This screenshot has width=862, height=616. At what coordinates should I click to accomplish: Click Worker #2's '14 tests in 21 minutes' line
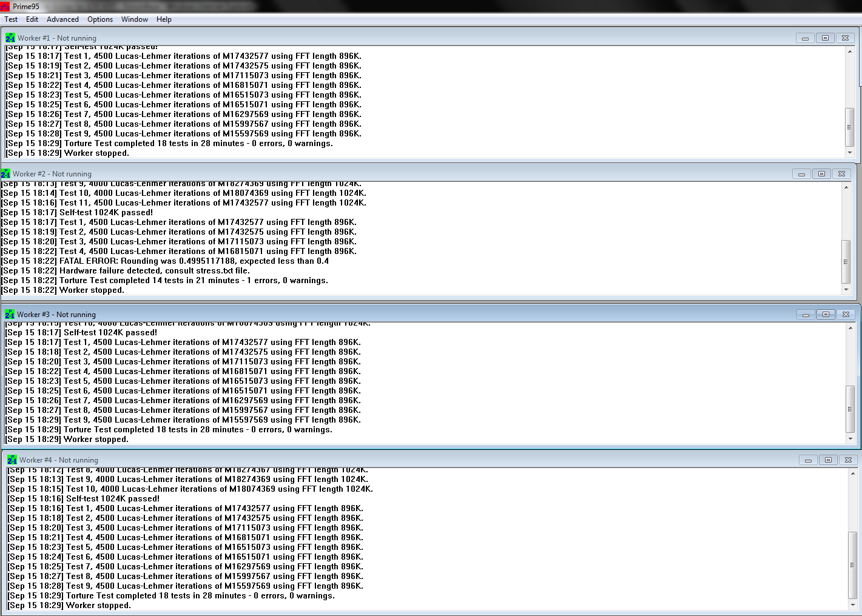[x=165, y=281]
